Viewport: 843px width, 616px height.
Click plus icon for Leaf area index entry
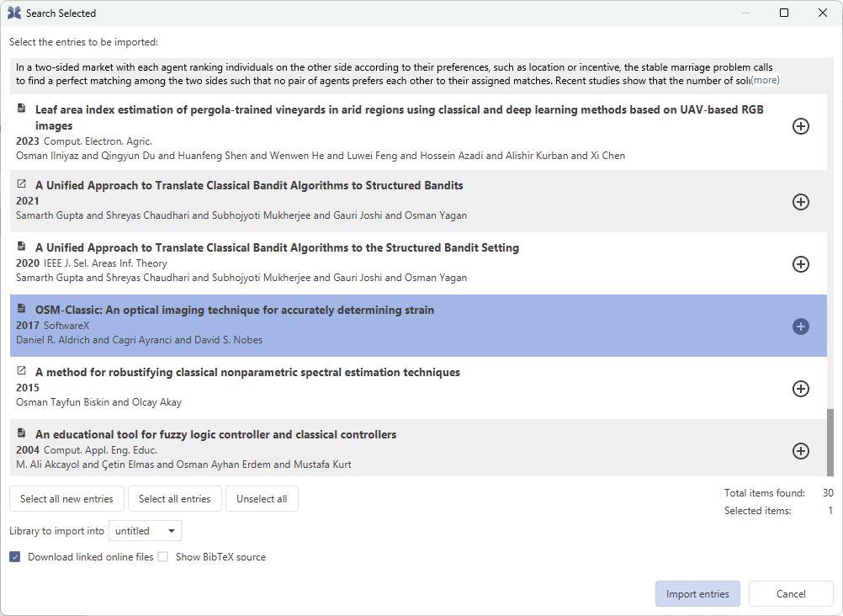[801, 126]
